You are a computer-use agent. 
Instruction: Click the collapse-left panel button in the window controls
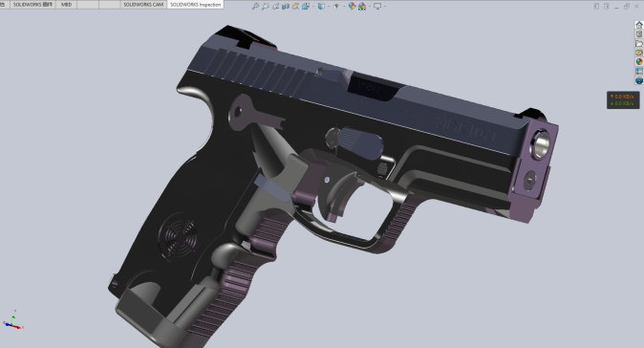tap(596, 6)
